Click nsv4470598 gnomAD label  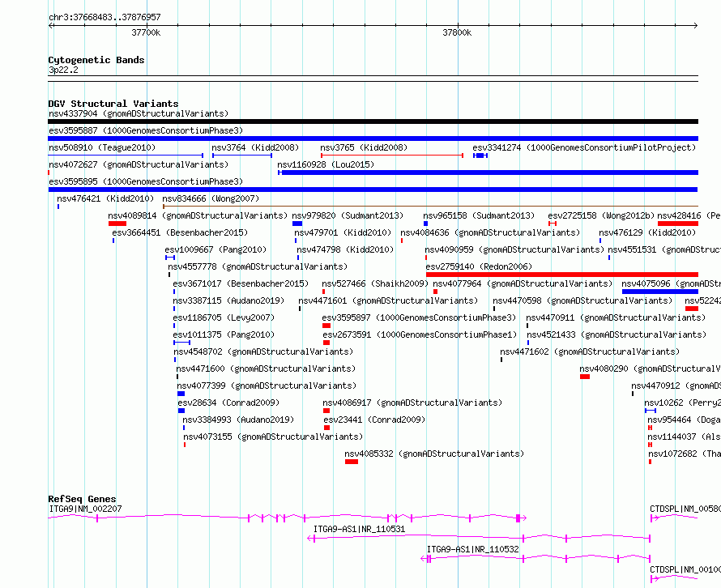coord(582,300)
